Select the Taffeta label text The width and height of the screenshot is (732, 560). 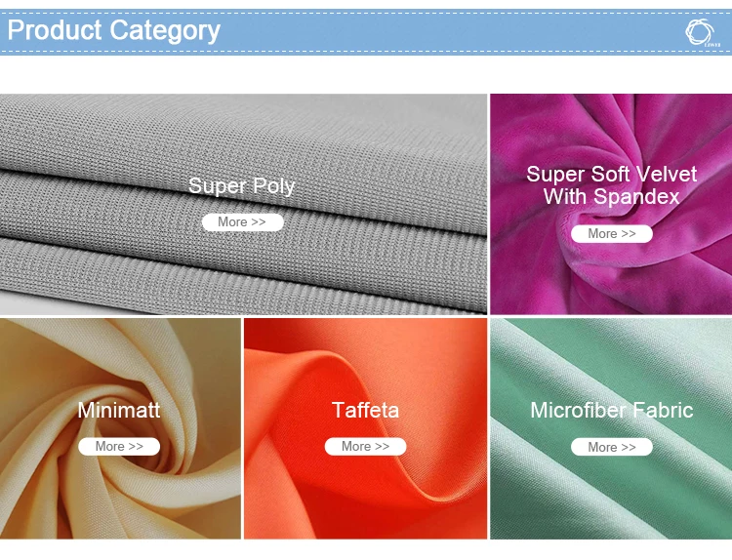point(365,411)
